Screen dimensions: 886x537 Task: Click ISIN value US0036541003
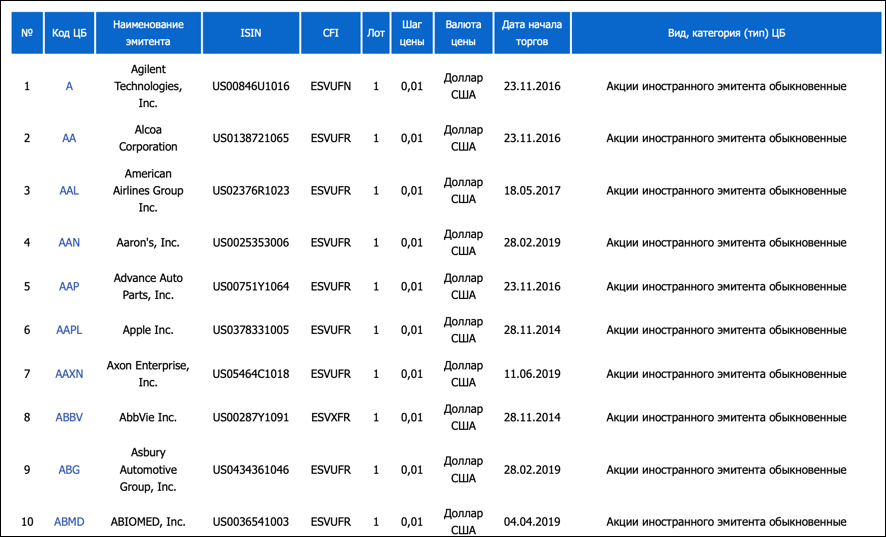point(251,522)
